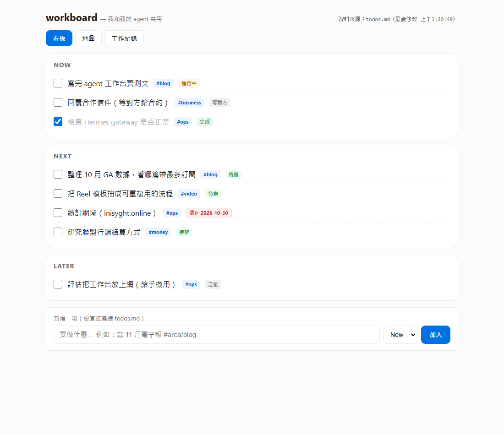Check the 整理 10 月 GA 數據 checkbox
Image resolution: width=504 pixels, height=435 pixels.
(x=58, y=174)
